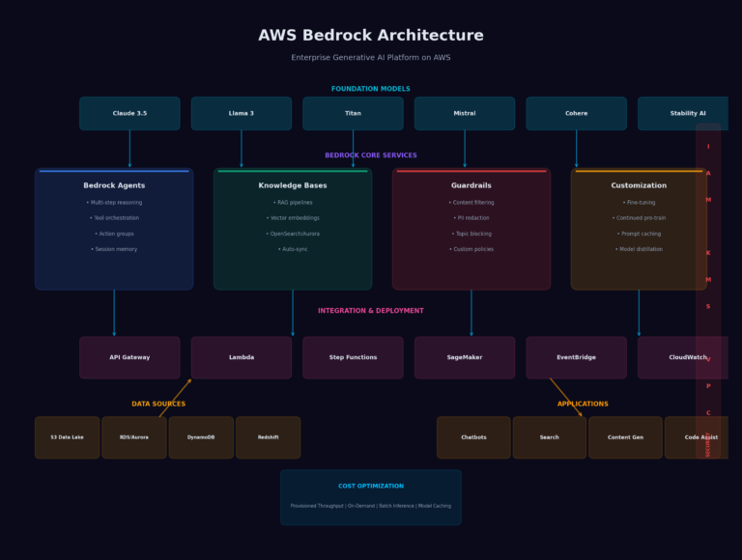Click the Step Functions box

pos(353,357)
